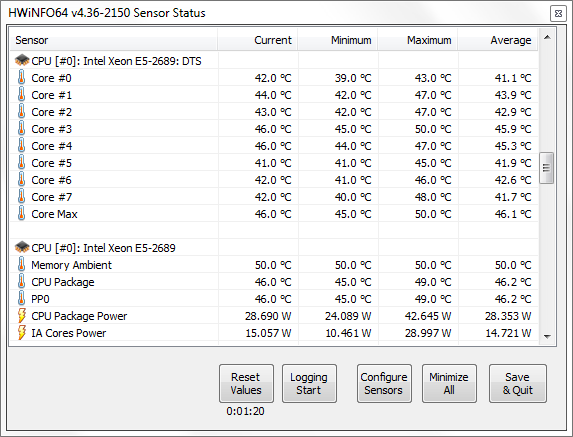The width and height of the screenshot is (573, 437).
Task: Click the thermometer icon for Core #3
Action: click(22, 129)
